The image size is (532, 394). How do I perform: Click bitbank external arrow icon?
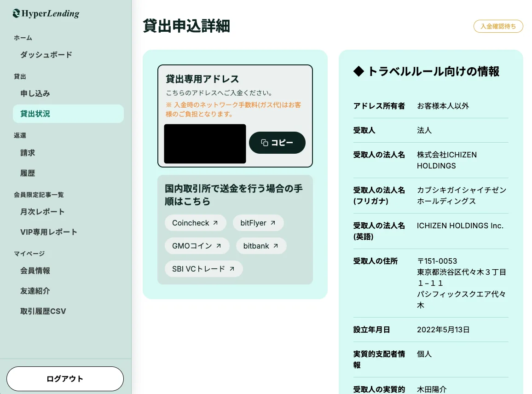pyautogui.click(x=276, y=246)
